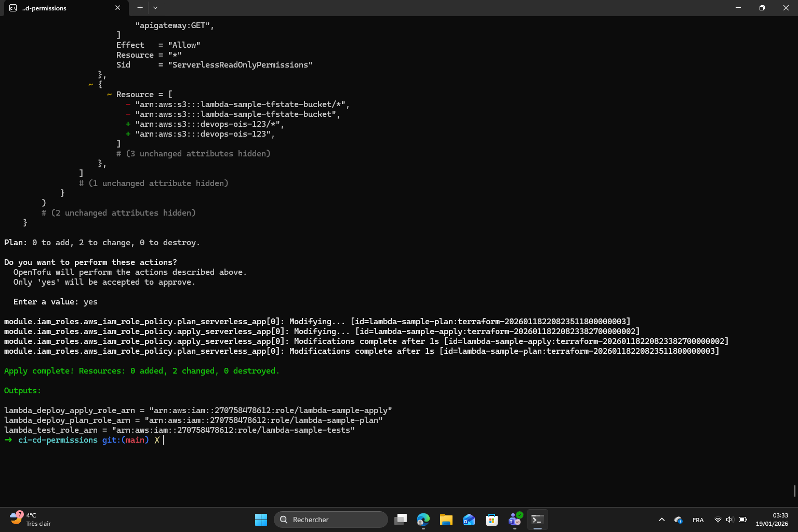The height and width of the screenshot is (532, 798).
Task: Launch Microsoft Edge from the taskbar
Action: [423, 519]
